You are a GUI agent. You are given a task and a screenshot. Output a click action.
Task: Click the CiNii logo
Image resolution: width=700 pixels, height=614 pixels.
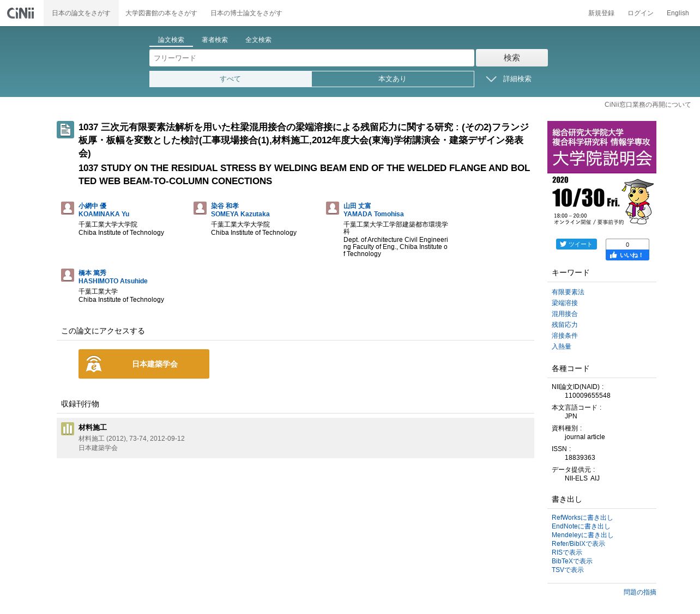click(21, 13)
